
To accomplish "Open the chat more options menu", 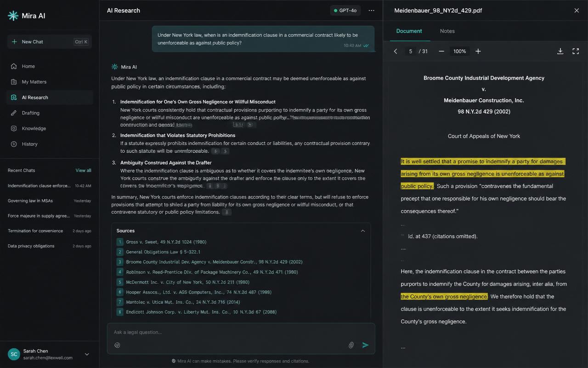I will (x=371, y=11).
